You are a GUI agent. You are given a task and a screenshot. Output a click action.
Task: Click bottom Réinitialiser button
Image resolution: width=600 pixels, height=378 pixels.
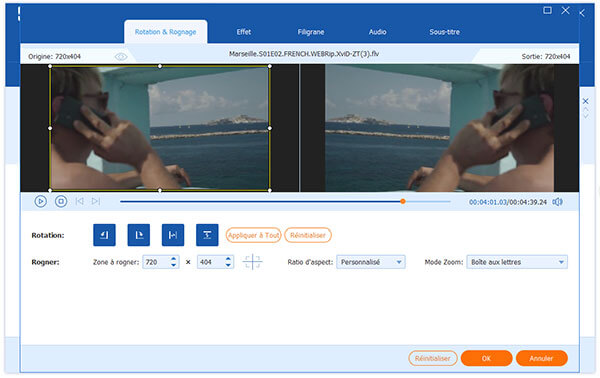coord(433,358)
